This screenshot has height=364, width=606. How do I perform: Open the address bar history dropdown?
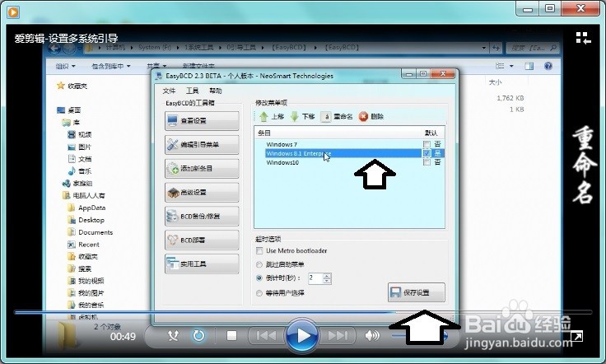pyautogui.click(x=484, y=48)
